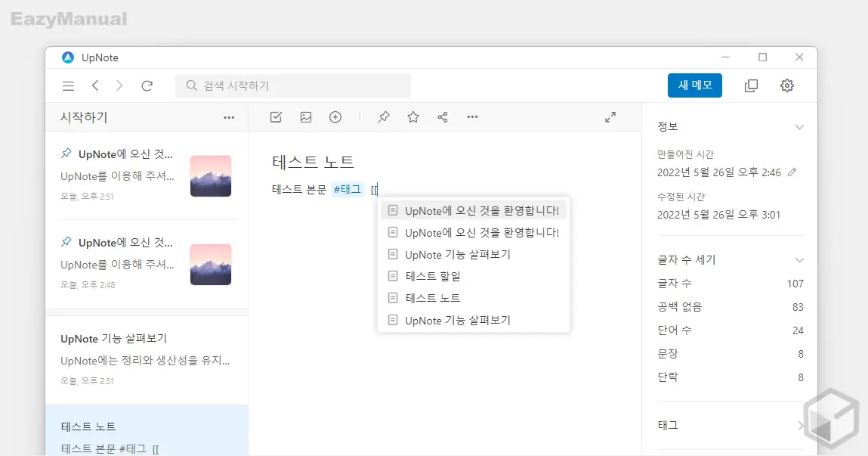Open pinned note dated 오후 2:51 with thumbnail
The image size is (868, 456).
[147, 175]
